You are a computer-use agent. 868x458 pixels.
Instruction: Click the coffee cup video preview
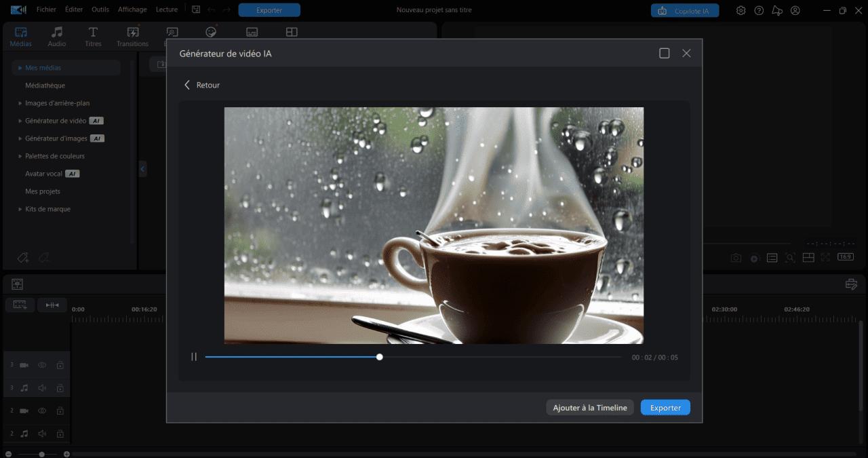434,225
